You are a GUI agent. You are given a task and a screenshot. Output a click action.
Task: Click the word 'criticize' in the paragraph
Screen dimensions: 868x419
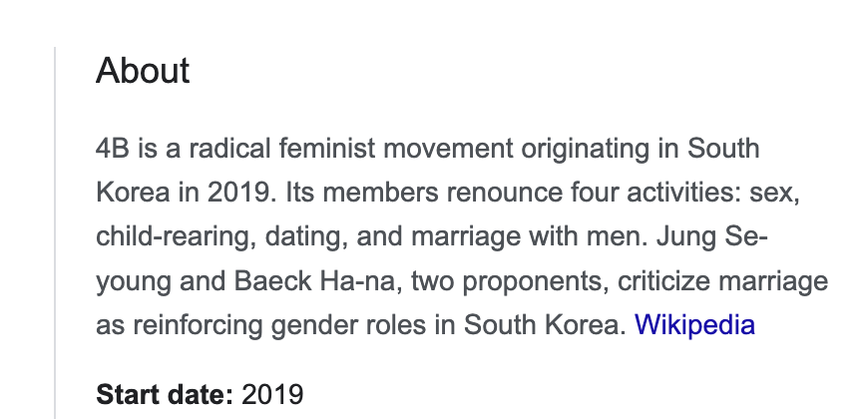point(663,280)
